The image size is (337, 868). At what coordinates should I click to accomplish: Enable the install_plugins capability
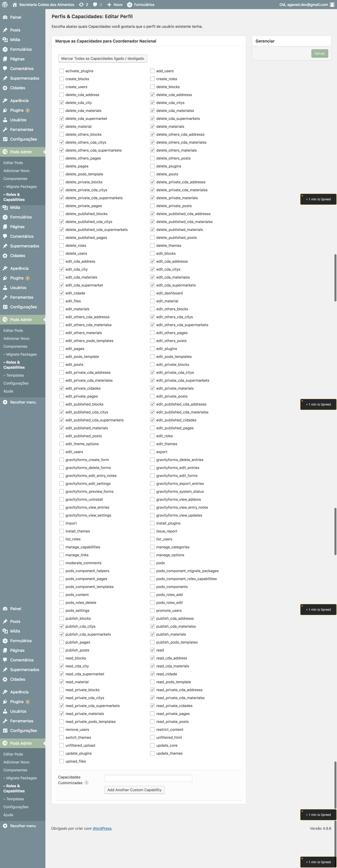(x=152, y=523)
